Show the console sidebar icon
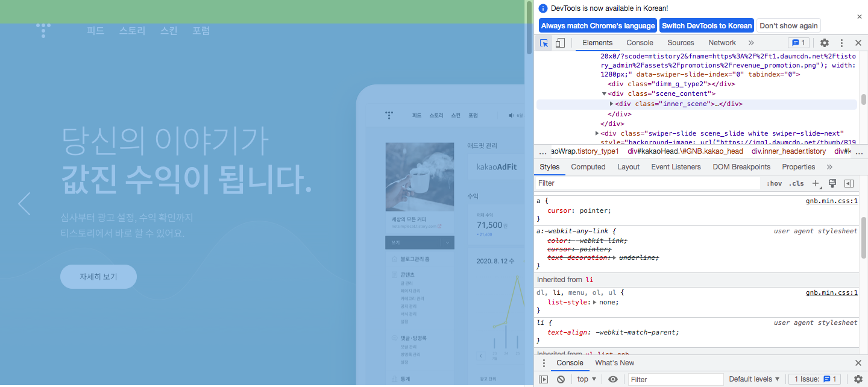The width and height of the screenshot is (868, 387). [544, 379]
